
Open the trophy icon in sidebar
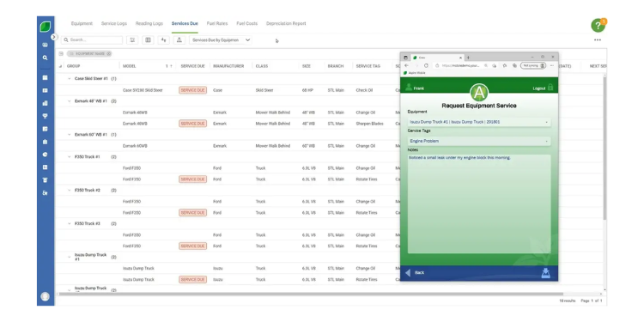46,116
